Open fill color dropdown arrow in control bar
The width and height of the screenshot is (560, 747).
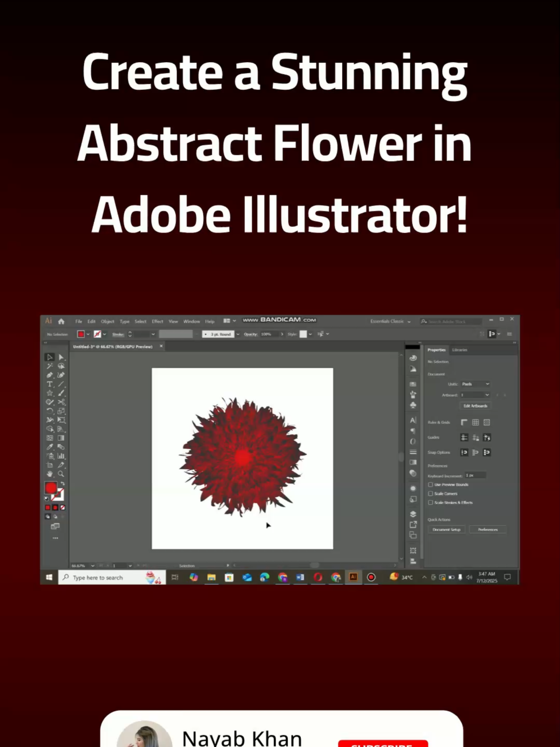[88, 334]
